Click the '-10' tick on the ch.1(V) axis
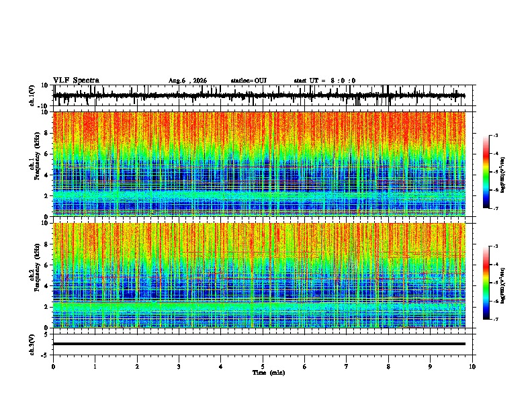 pyautogui.click(x=44, y=105)
